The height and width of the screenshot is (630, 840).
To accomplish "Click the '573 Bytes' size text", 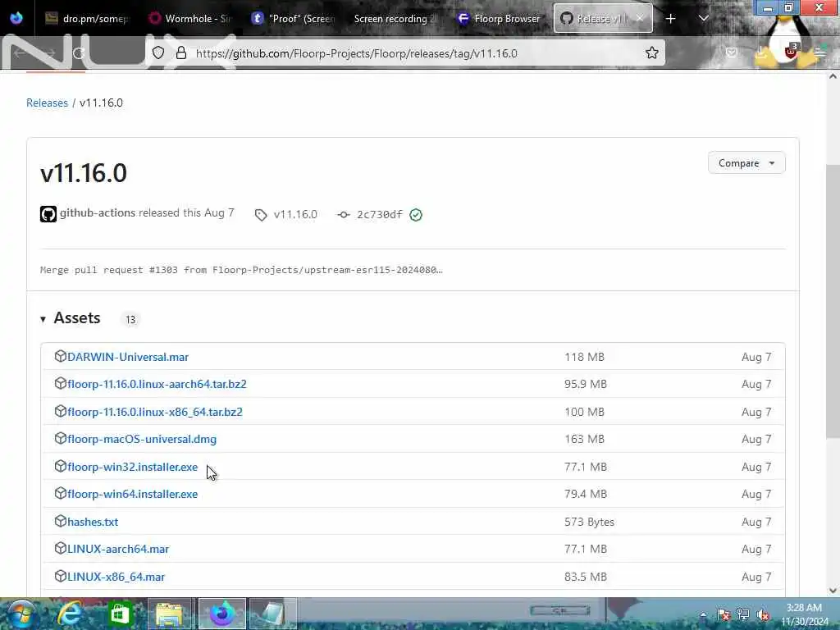I will point(589,522).
